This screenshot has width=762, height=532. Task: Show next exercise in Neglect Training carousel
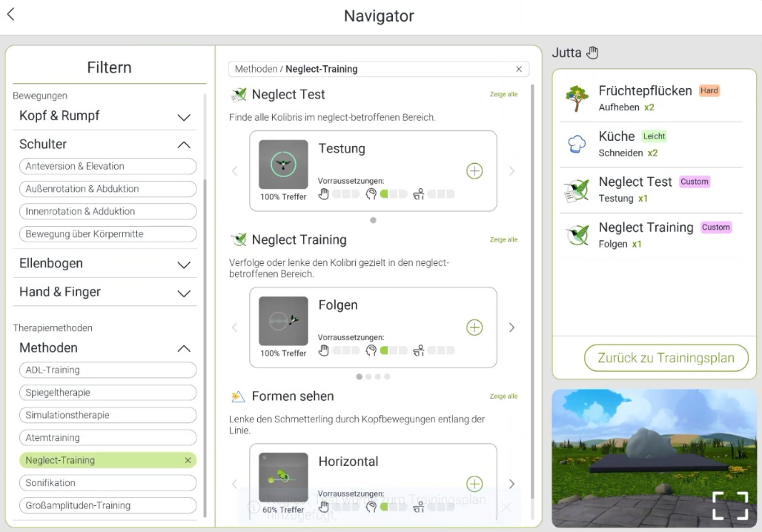tap(511, 327)
